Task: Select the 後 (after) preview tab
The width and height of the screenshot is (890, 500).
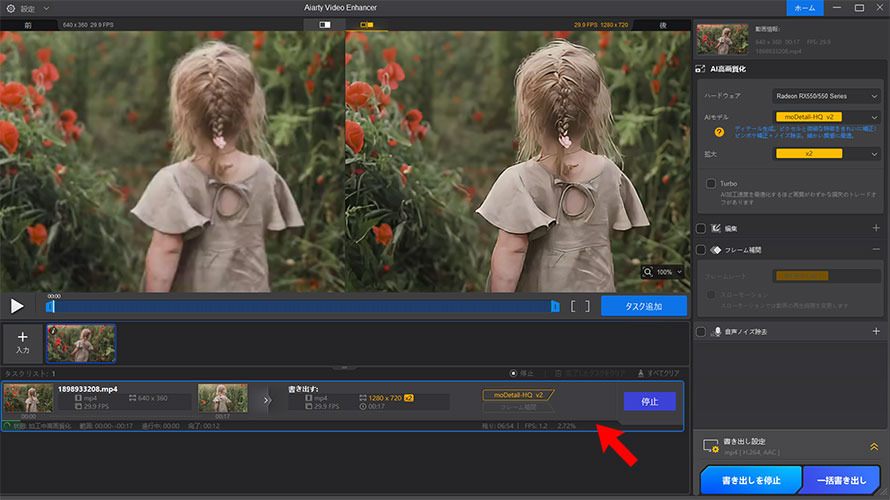Action: pyautogui.click(x=662, y=25)
